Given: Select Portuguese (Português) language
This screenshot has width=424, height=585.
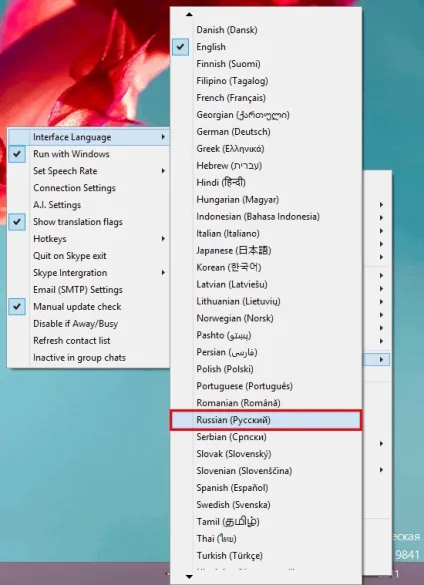Looking at the screenshot, I should click(266, 387).
